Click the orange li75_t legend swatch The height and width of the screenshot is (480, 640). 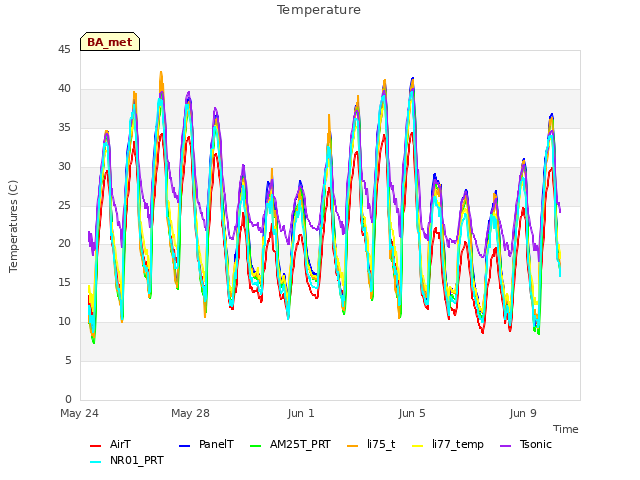(x=353, y=446)
